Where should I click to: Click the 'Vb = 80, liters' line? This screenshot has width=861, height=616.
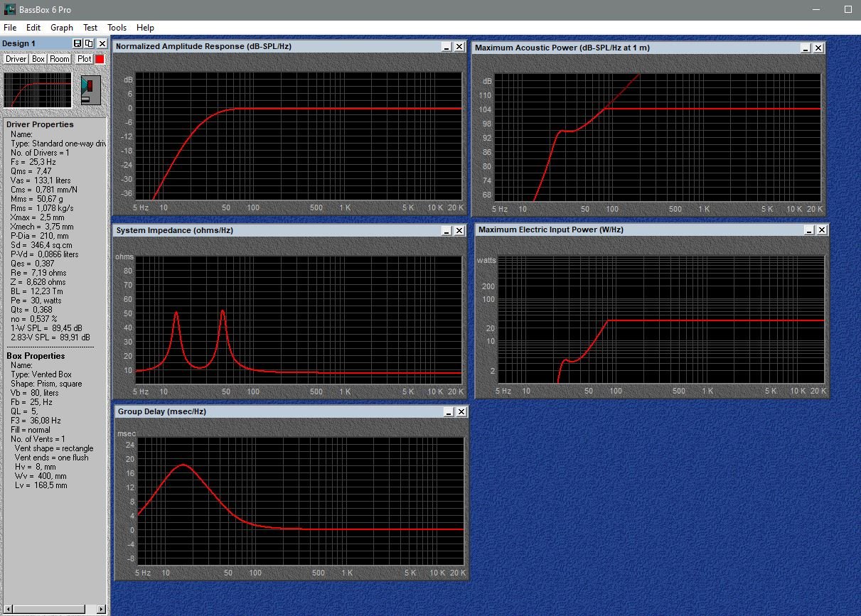(35, 393)
